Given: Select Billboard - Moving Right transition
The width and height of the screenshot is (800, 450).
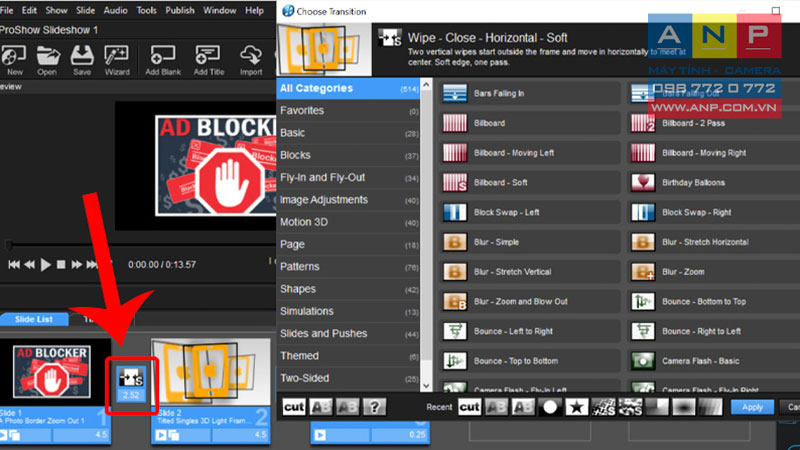Looking at the screenshot, I should [714, 153].
